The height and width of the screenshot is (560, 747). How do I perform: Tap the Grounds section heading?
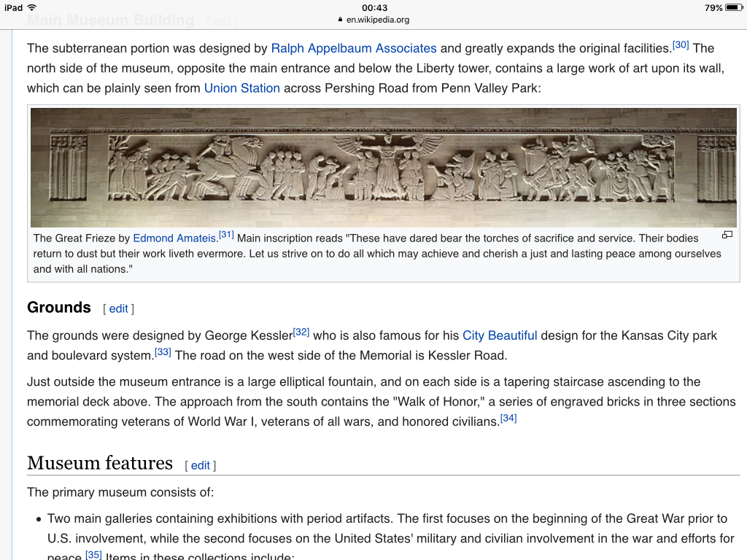(59, 308)
